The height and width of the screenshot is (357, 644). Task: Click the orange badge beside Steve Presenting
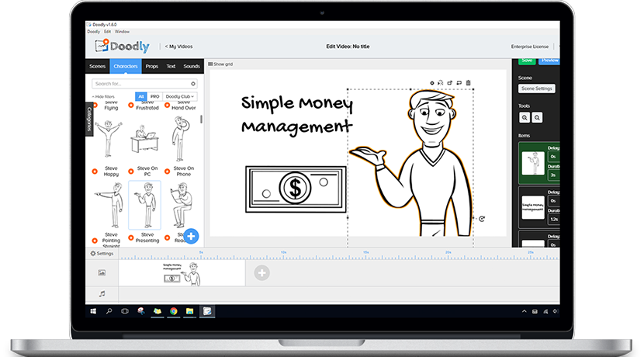pyautogui.click(x=131, y=237)
